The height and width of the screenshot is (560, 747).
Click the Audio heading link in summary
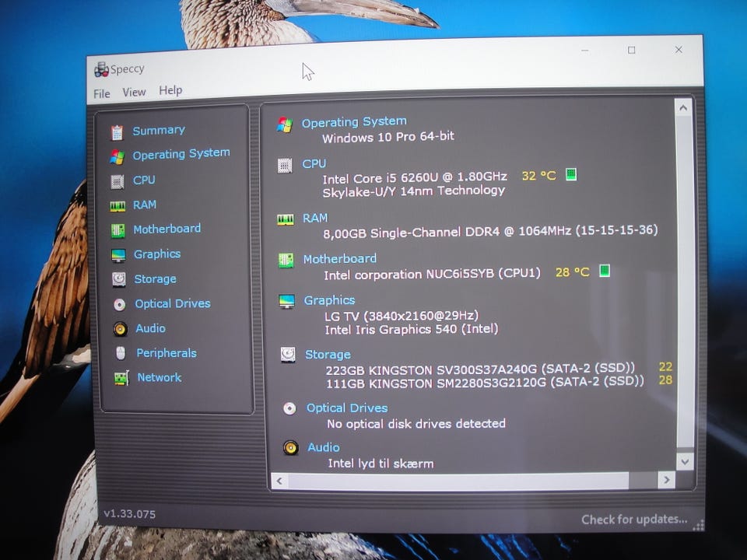pos(324,447)
